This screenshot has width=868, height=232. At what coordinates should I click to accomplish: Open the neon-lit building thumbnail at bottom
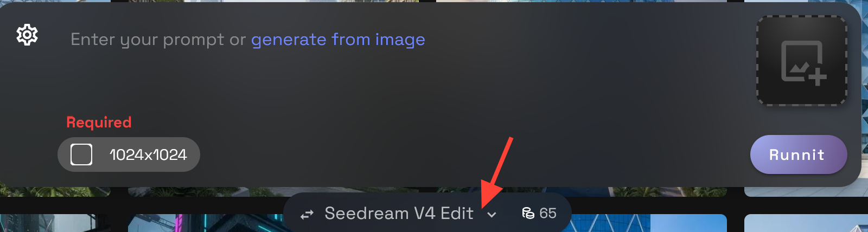pyautogui.click(x=206, y=223)
